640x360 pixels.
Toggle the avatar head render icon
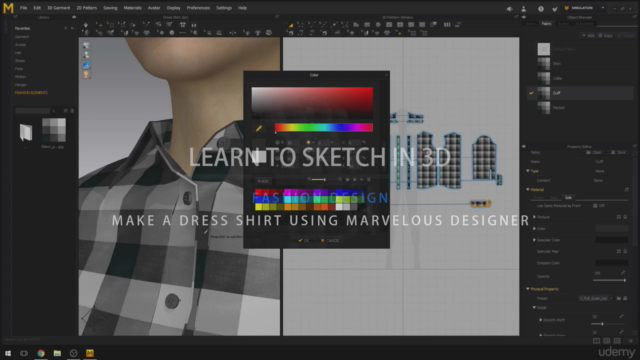(x=86, y=75)
